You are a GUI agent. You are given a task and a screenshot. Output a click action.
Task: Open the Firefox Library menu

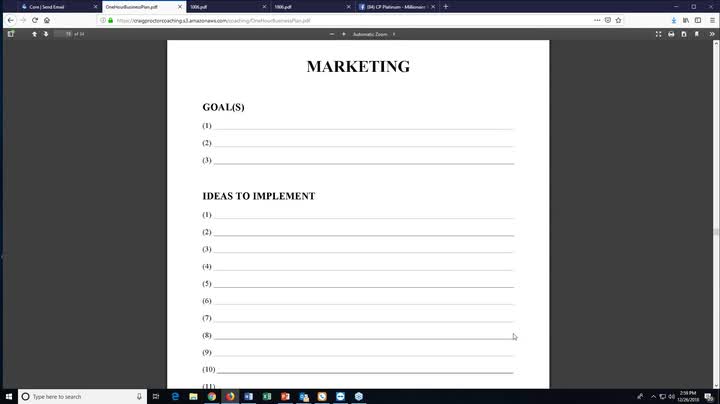point(685,20)
